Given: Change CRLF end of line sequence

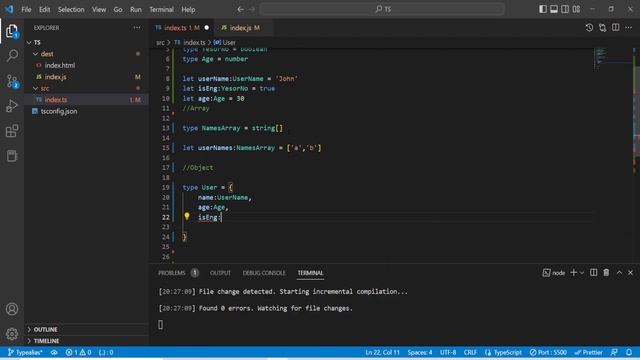Looking at the screenshot, I should (x=470, y=352).
